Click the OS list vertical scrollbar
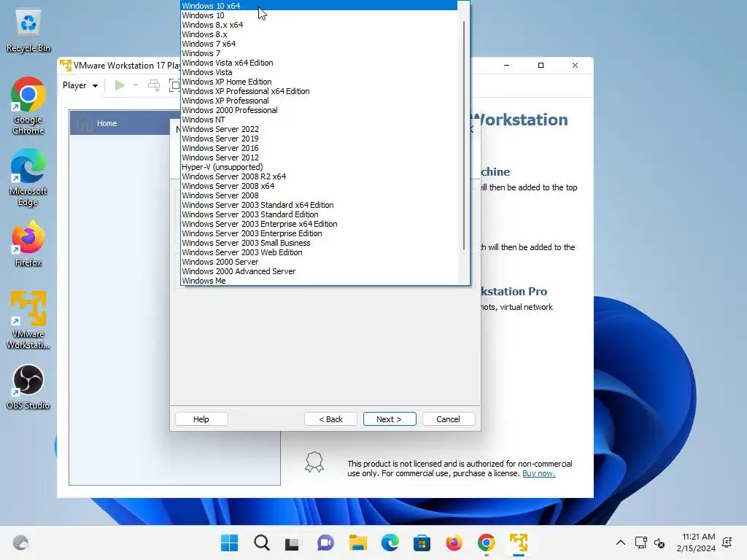This screenshot has height=560, width=747. (463, 136)
